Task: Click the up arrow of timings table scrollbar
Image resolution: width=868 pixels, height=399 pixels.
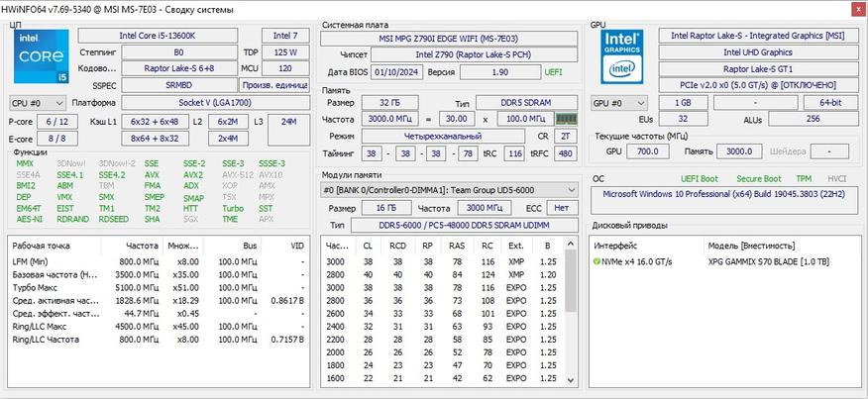Action: tap(570, 244)
